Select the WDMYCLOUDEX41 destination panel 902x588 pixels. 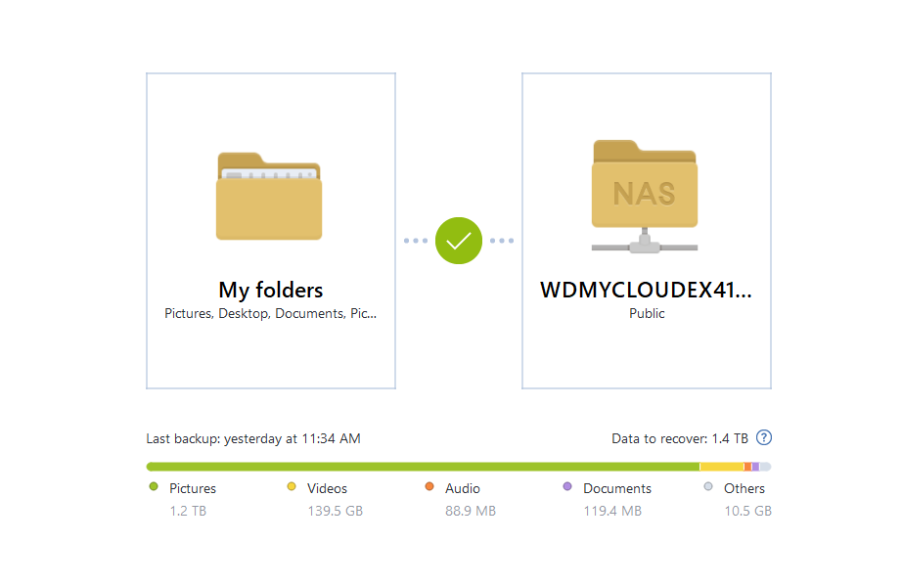[647, 231]
